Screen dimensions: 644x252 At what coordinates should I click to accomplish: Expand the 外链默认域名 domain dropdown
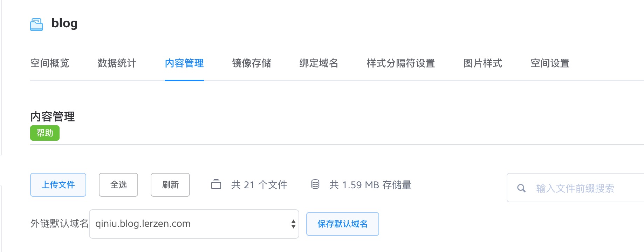click(x=194, y=224)
